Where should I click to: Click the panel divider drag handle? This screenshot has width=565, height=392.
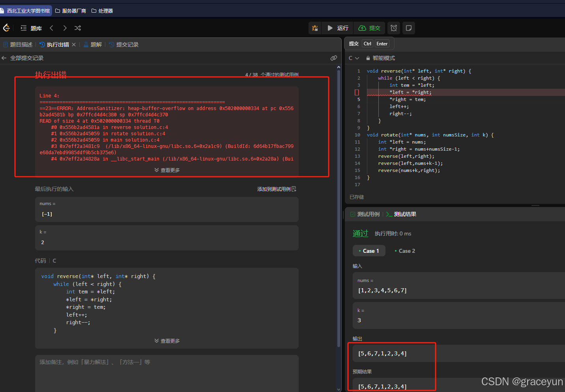(x=535, y=205)
